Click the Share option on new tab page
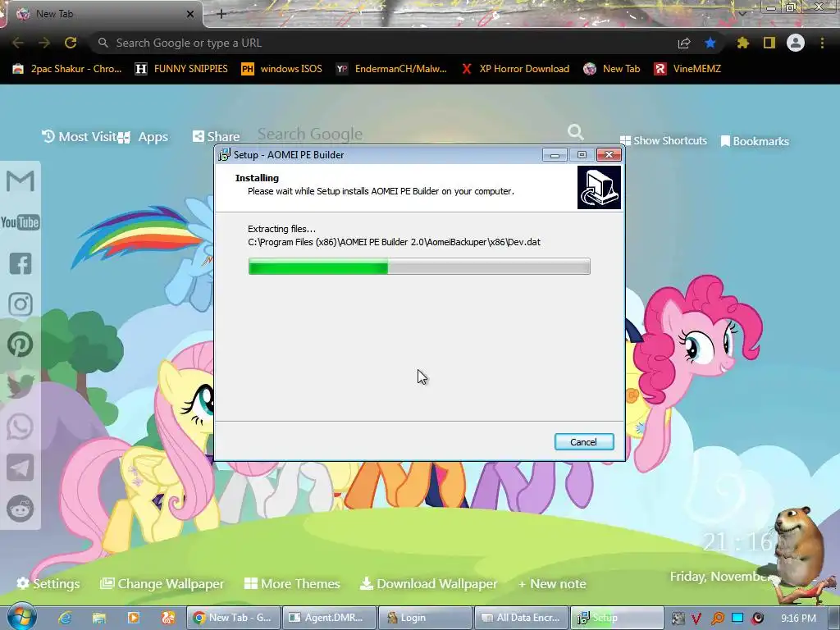The height and width of the screenshot is (630, 840). click(217, 137)
